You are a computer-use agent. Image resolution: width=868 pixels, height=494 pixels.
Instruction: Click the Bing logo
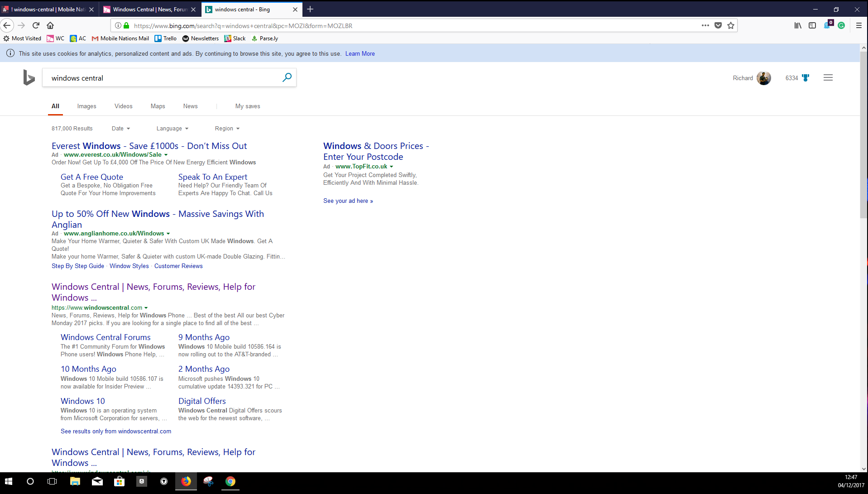point(29,77)
